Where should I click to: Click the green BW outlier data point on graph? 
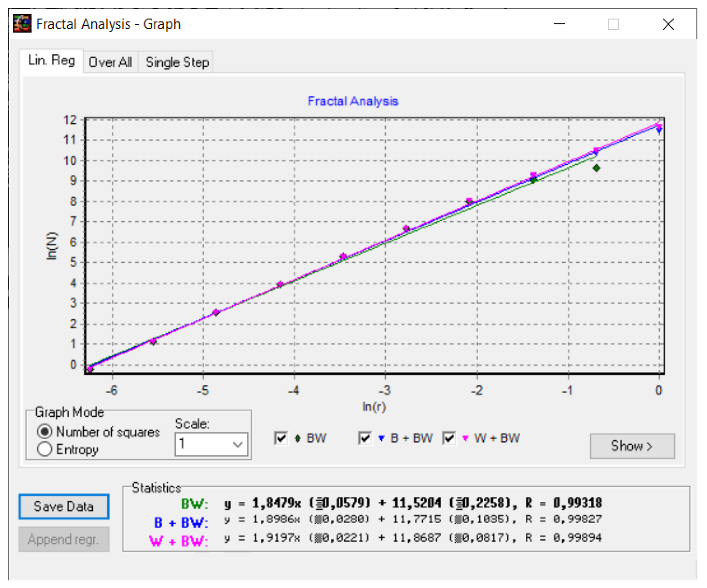596,168
